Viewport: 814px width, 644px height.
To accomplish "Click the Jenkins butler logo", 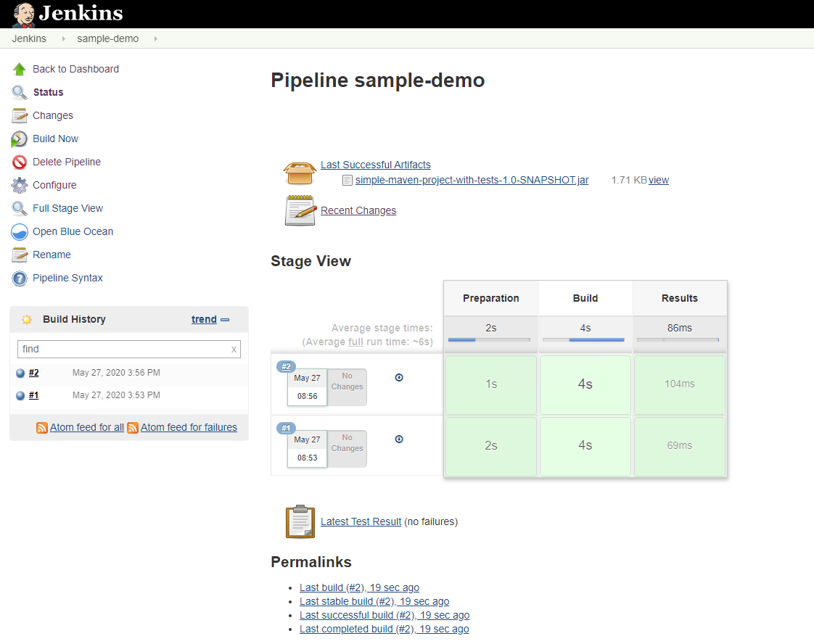I will coord(23,15).
